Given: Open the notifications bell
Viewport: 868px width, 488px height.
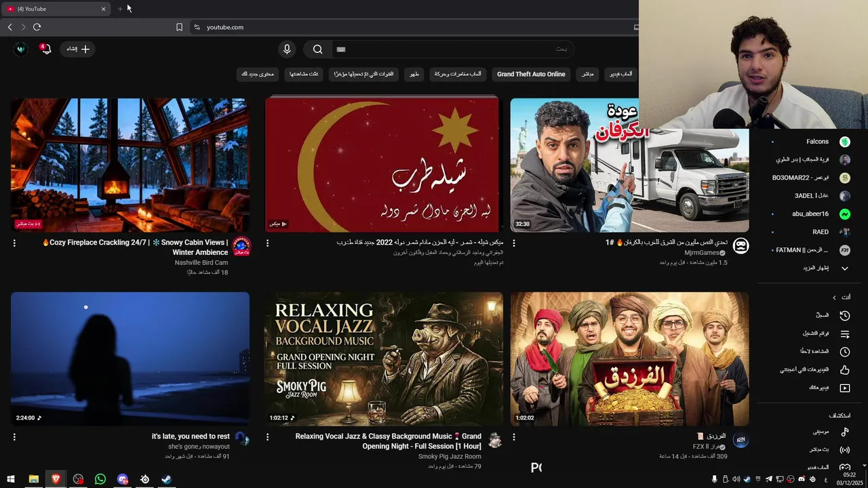Looking at the screenshot, I should click(x=45, y=49).
